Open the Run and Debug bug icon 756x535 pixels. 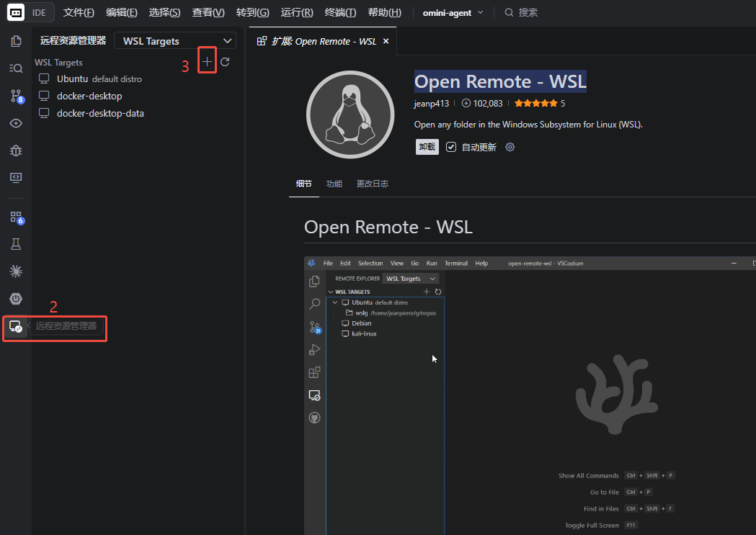(x=16, y=150)
